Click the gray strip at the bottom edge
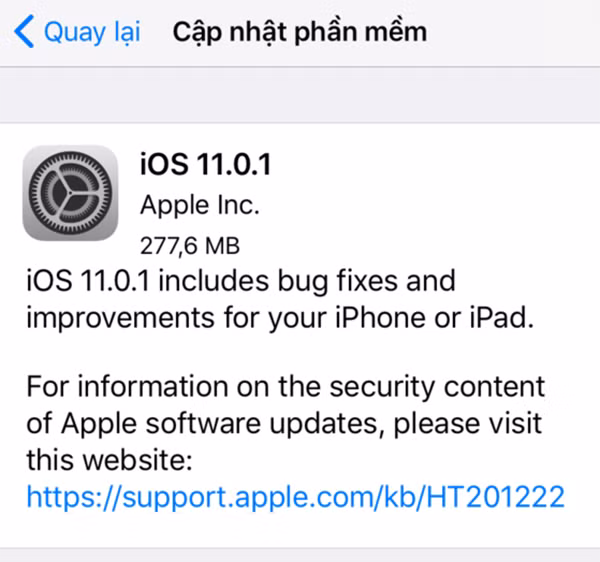 [x=300, y=555]
